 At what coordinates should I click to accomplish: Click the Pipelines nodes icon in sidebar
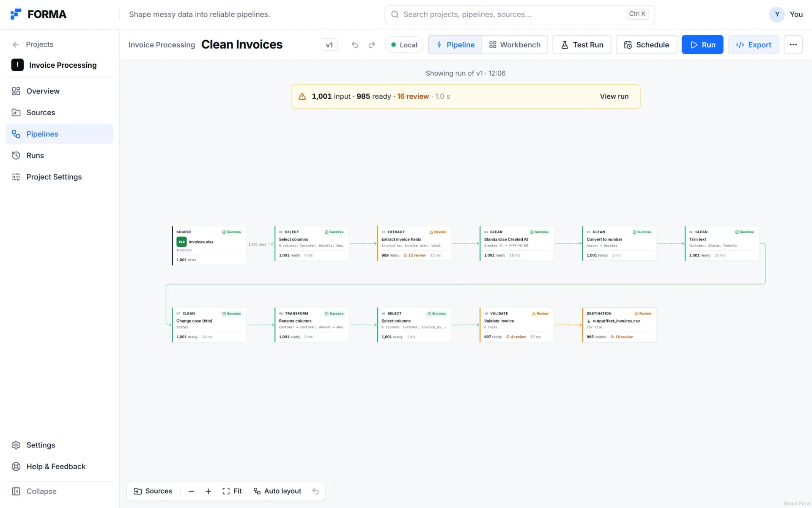point(16,134)
